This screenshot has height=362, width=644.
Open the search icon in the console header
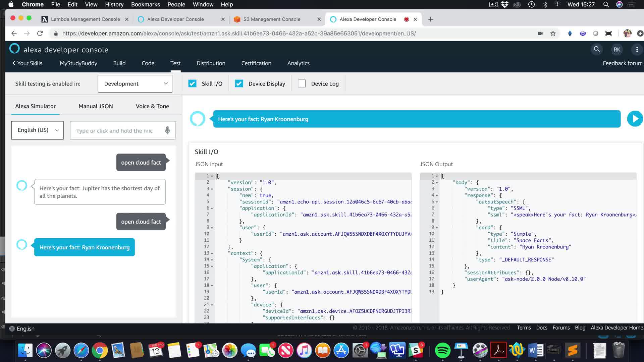click(x=597, y=49)
